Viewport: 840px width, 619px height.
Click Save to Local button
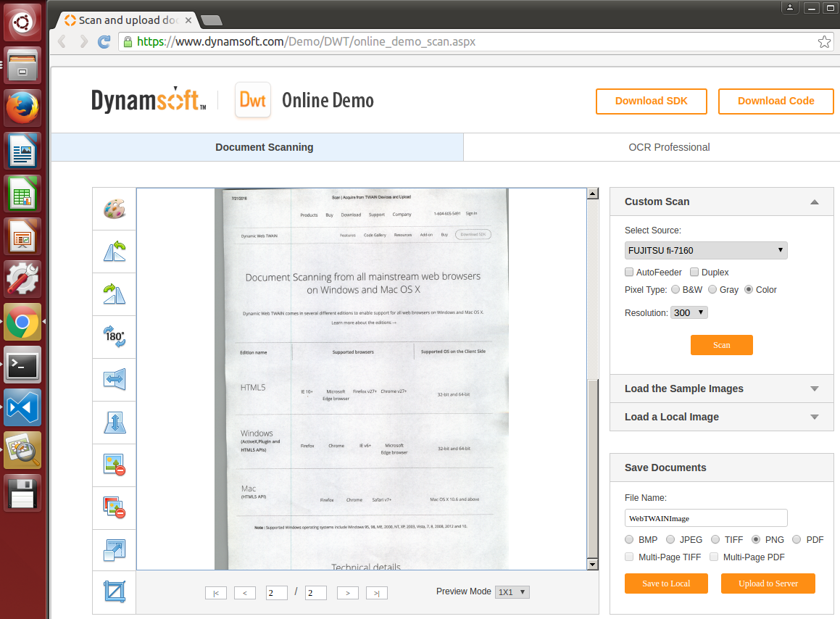[665, 583]
